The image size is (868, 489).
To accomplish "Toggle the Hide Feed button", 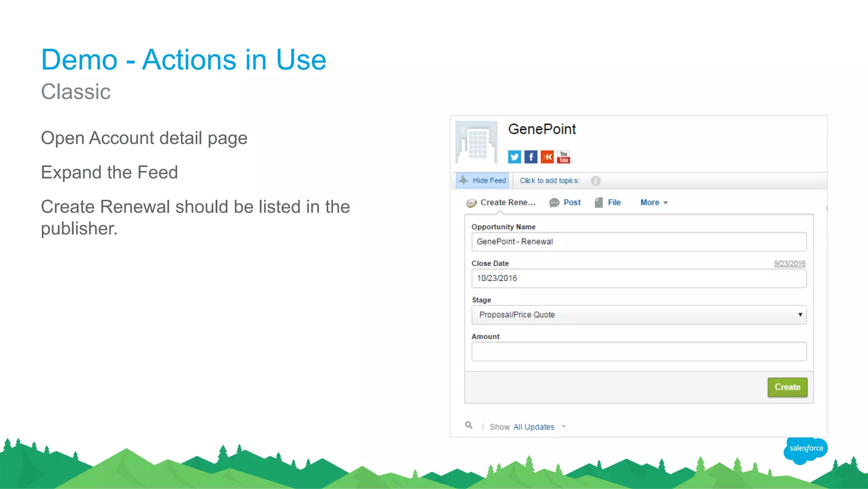I will point(482,181).
